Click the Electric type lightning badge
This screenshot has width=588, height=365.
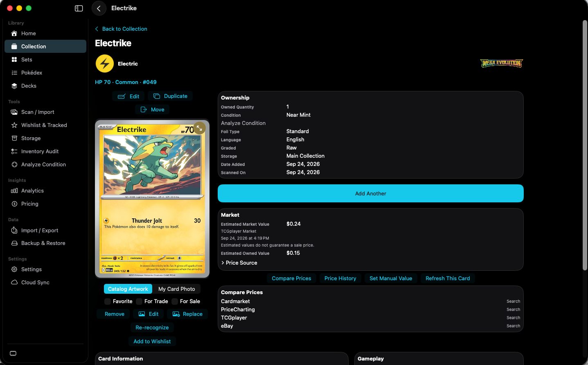[x=105, y=63]
